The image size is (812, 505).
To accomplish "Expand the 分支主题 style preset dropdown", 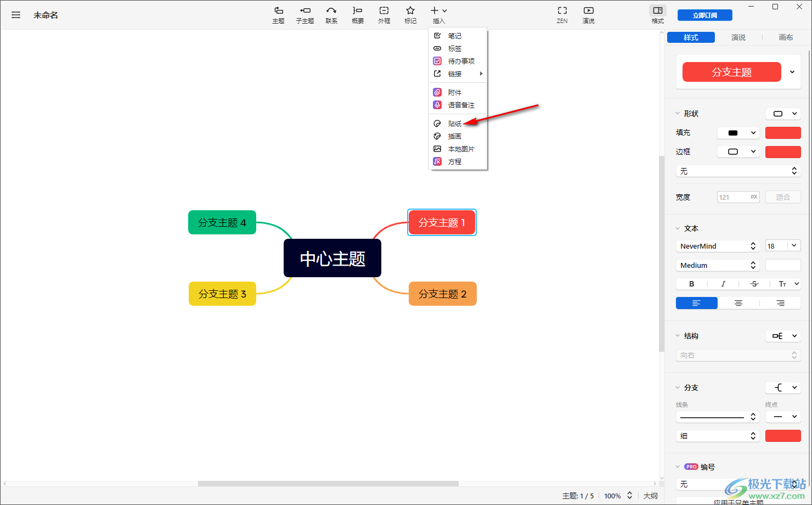I will (x=792, y=72).
